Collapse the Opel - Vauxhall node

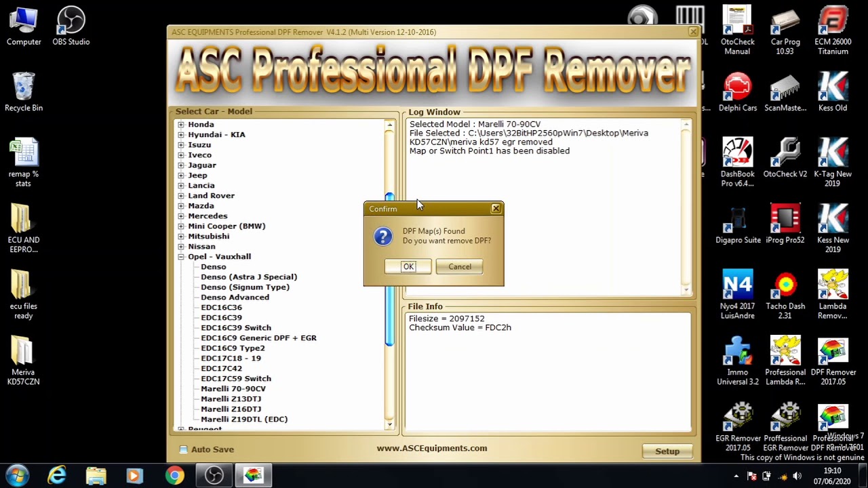coord(181,257)
